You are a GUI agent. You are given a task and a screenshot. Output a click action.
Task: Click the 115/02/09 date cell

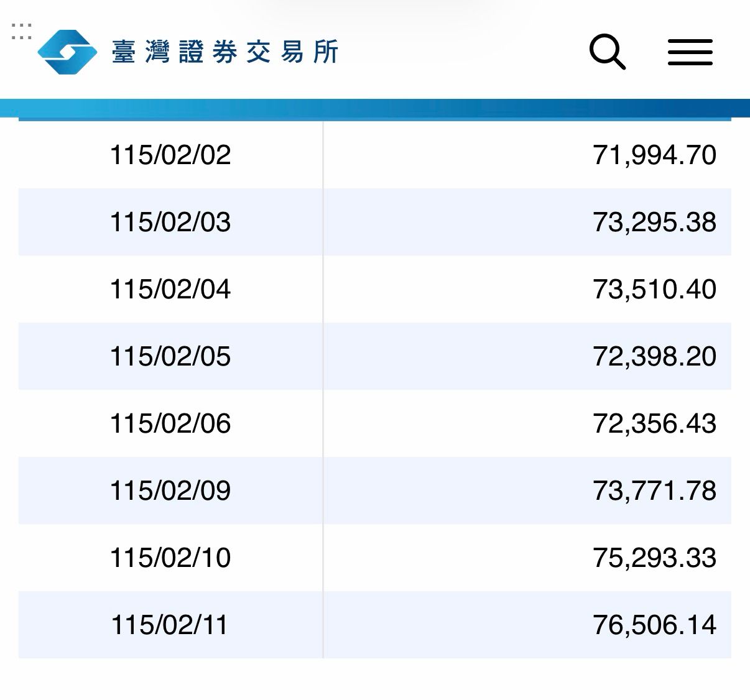point(170,490)
